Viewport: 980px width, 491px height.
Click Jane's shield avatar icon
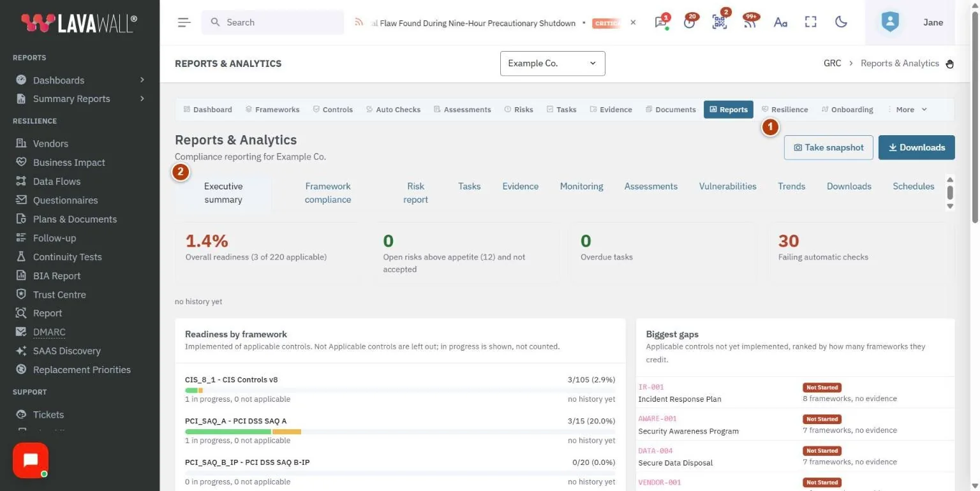(890, 22)
